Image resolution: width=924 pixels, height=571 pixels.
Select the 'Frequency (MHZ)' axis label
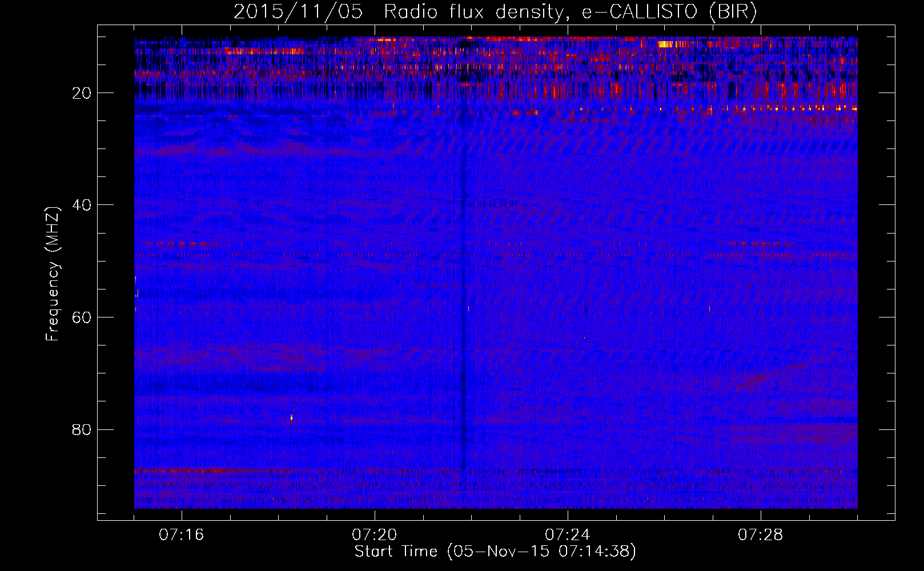click(x=53, y=275)
